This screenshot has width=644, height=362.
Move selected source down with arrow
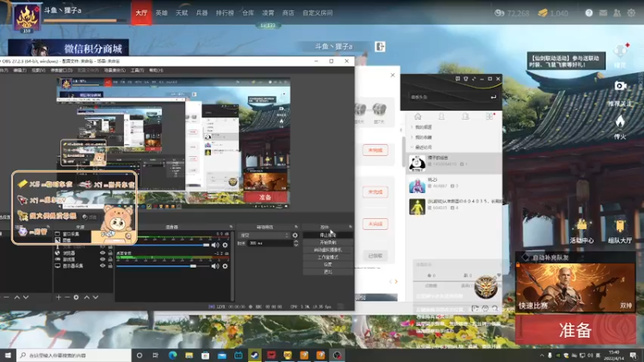(95, 297)
